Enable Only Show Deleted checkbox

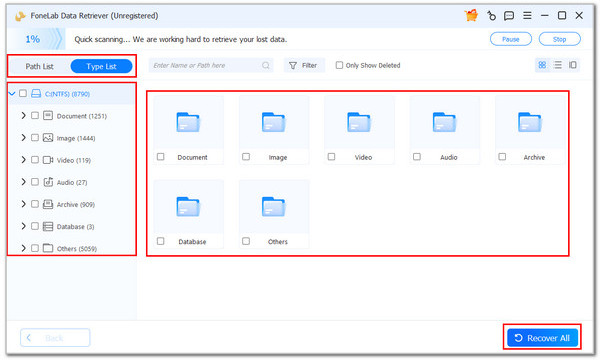[339, 65]
